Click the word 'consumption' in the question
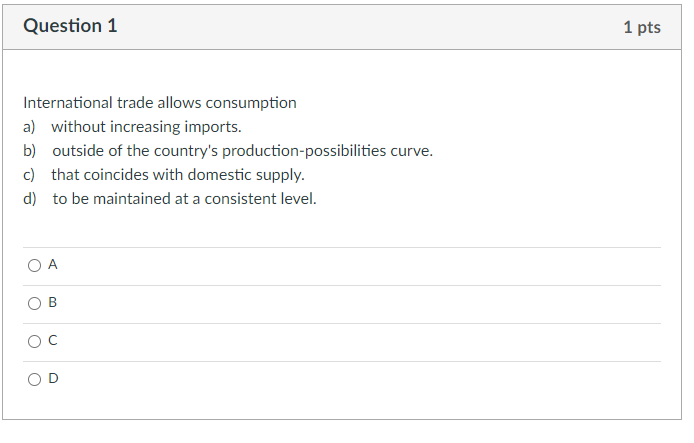Image resolution: width=694 pixels, height=443 pixels. pyautogui.click(x=251, y=104)
